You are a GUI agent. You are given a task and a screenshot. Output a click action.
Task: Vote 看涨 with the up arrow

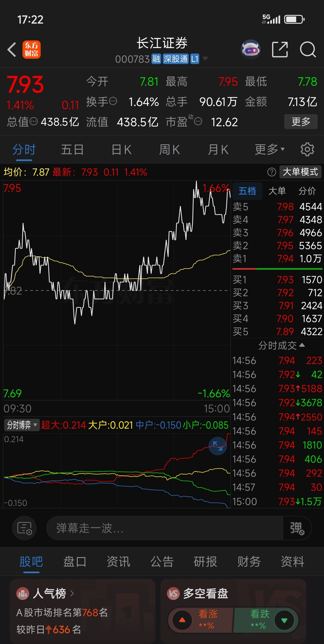click(x=183, y=620)
